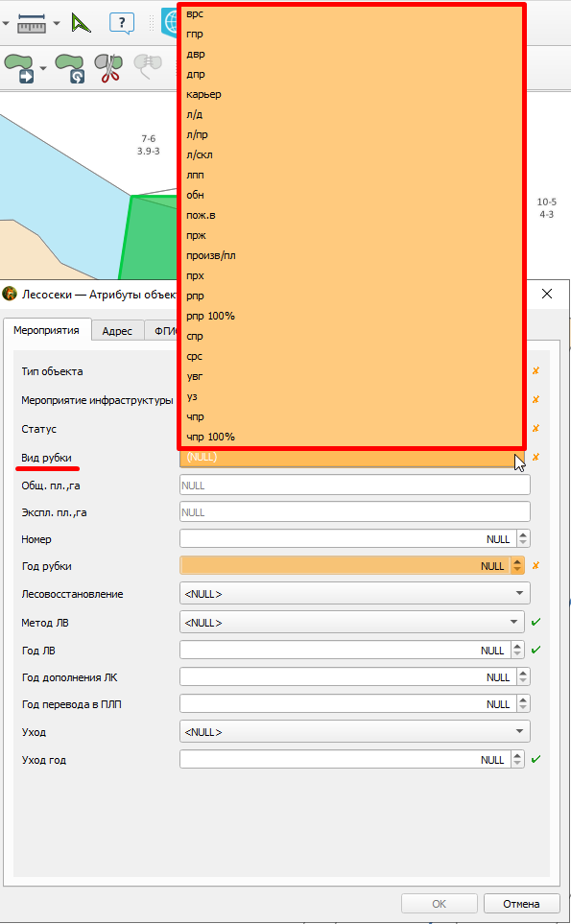Open the Мероприятия tab
This screenshot has width=571, height=924.
(47, 330)
